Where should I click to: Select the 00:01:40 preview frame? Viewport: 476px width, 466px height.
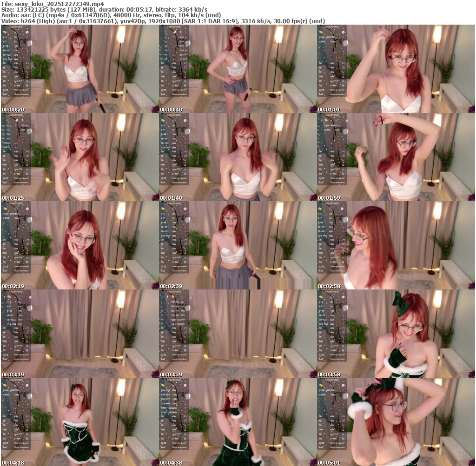[x=238, y=158]
